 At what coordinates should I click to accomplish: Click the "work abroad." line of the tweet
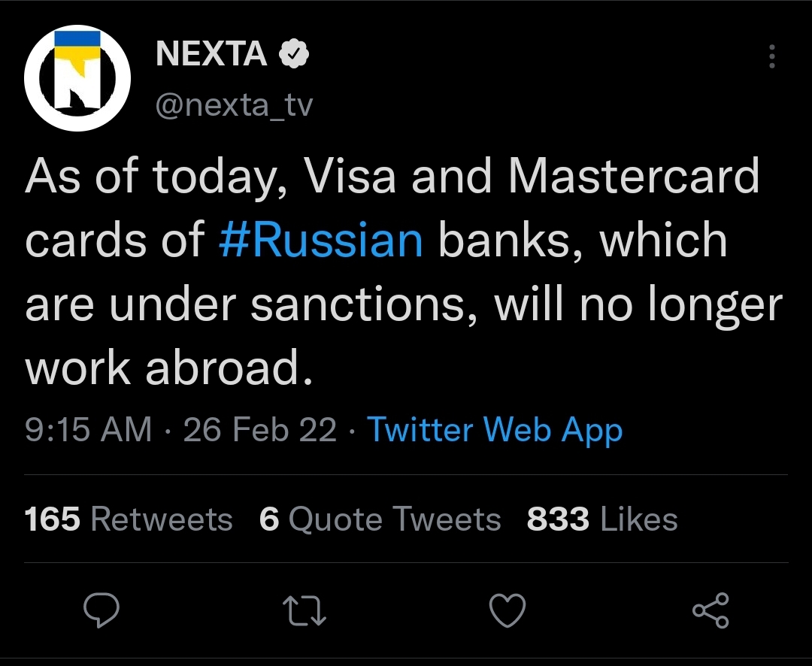point(169,368)
